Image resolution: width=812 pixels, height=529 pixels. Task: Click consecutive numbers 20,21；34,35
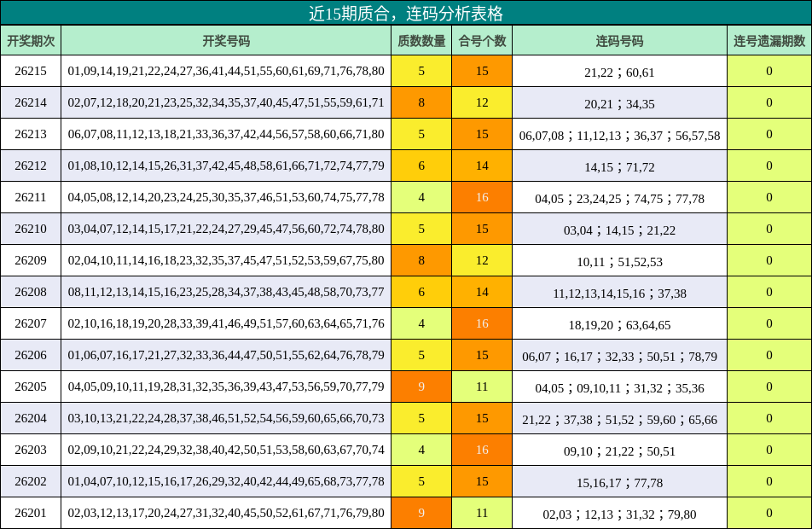pyautogui.click(x=619, y=104)
